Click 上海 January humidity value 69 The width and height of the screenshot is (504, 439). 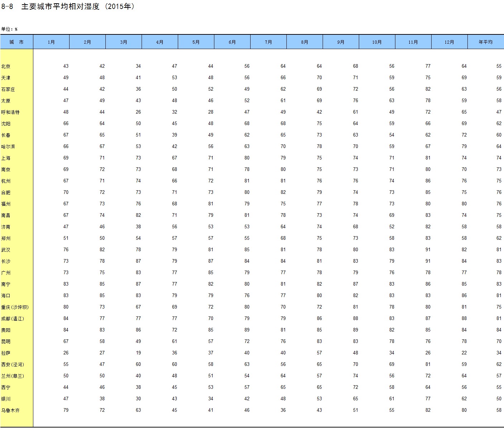pyautogui.click(x=66, y=158)
